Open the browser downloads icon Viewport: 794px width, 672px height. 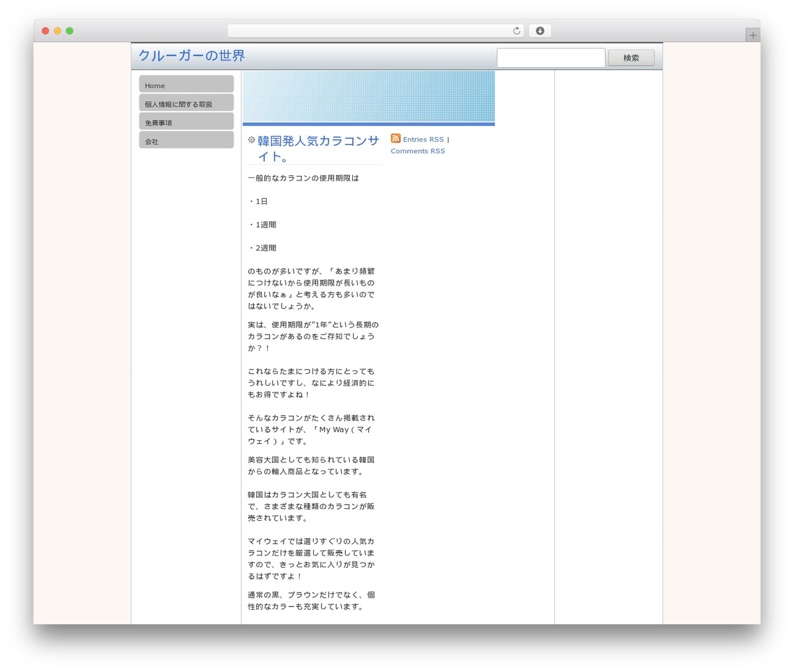coord(540,31)
